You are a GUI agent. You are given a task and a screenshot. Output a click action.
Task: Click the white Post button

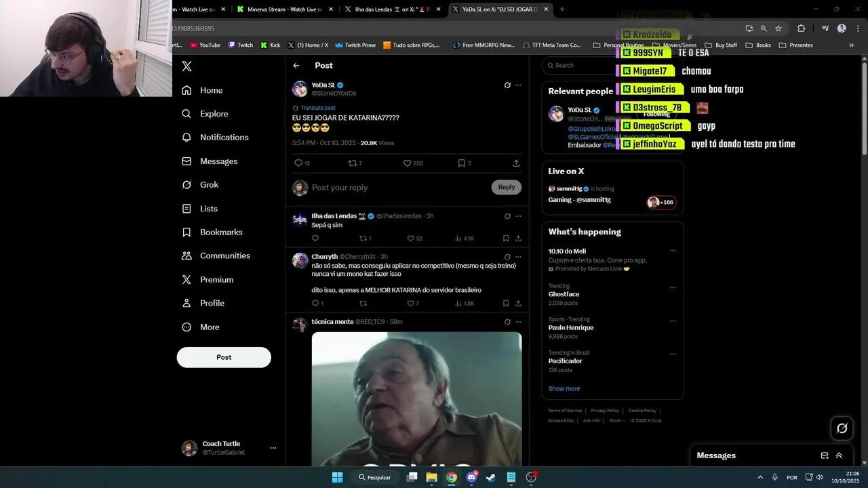click(224, 357)
